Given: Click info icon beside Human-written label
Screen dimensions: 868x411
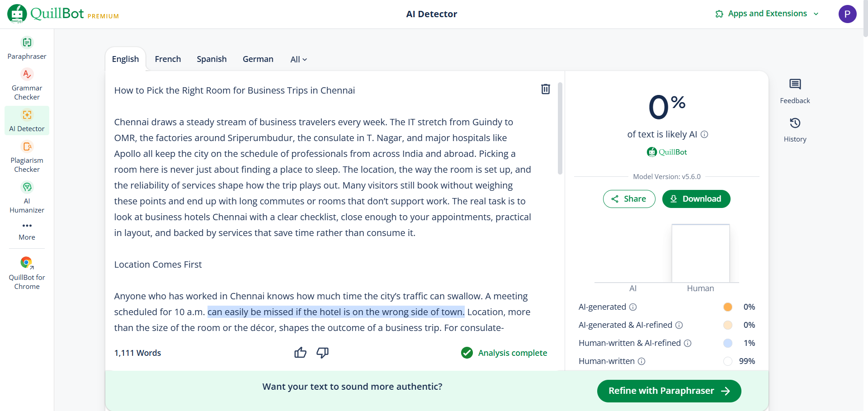Looking at the screenshot, I should tap(642, 361).
